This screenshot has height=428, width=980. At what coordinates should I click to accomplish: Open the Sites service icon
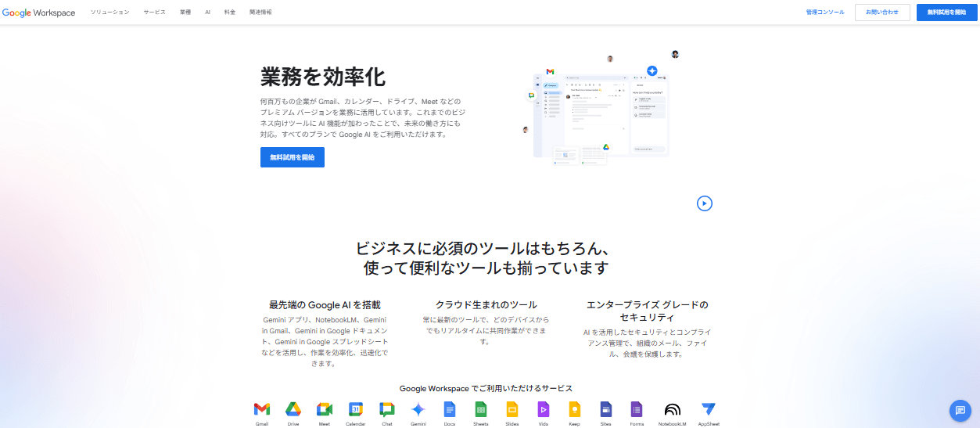tap(606, 409)
